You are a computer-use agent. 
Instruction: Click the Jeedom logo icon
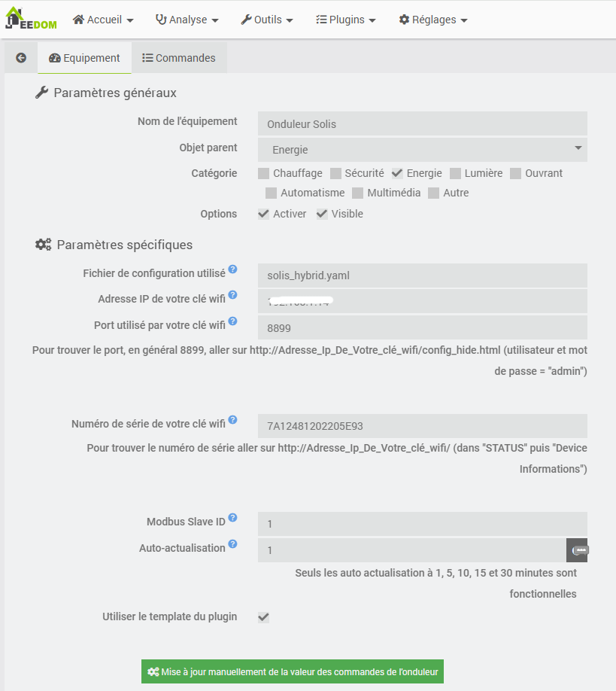click(x=30, y=18)
